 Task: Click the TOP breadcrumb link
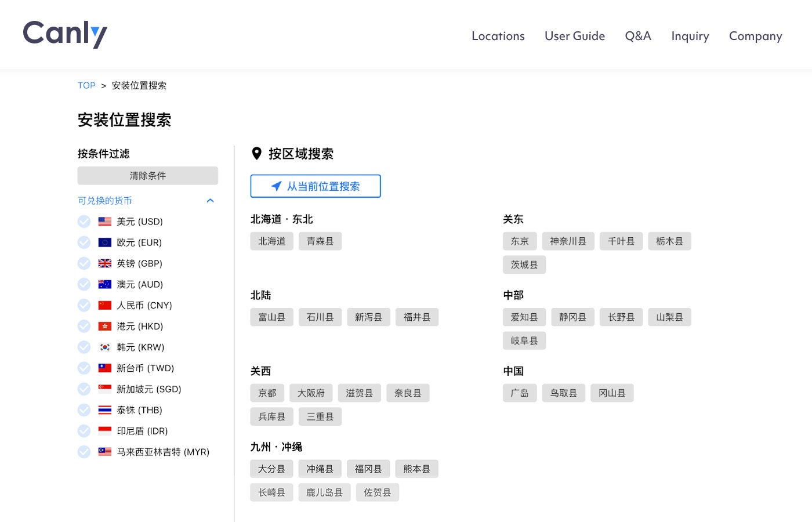(x=86, y=85)
